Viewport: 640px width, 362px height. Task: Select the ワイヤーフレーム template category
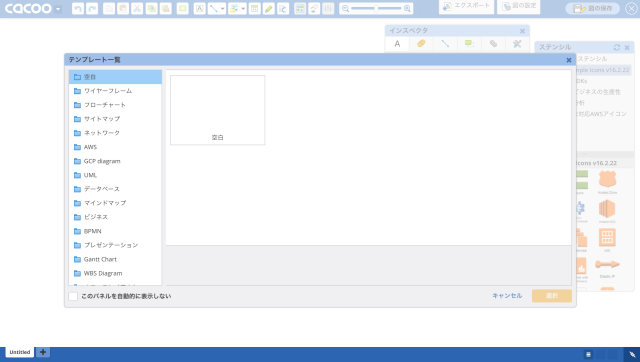coord(116,91)
